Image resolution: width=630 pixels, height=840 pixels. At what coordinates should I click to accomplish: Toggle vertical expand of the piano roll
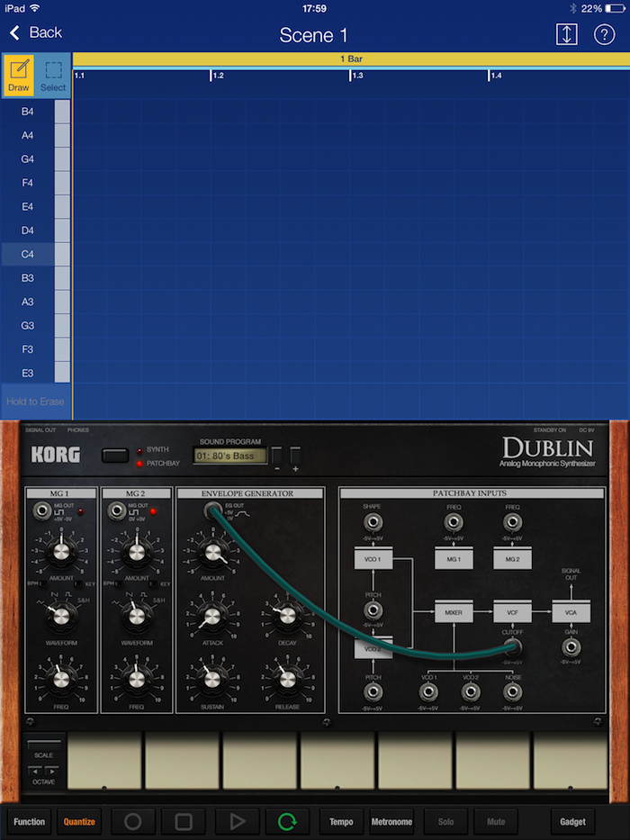(566, 34)
